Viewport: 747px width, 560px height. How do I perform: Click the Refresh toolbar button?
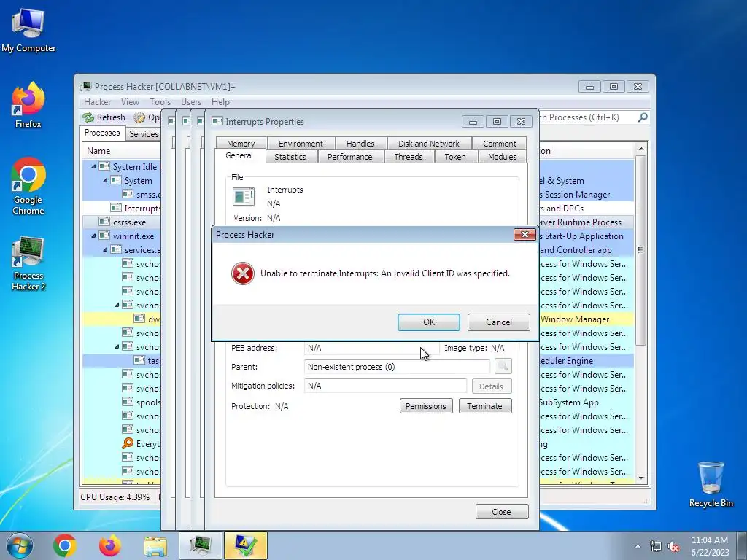tap(104, 117)
